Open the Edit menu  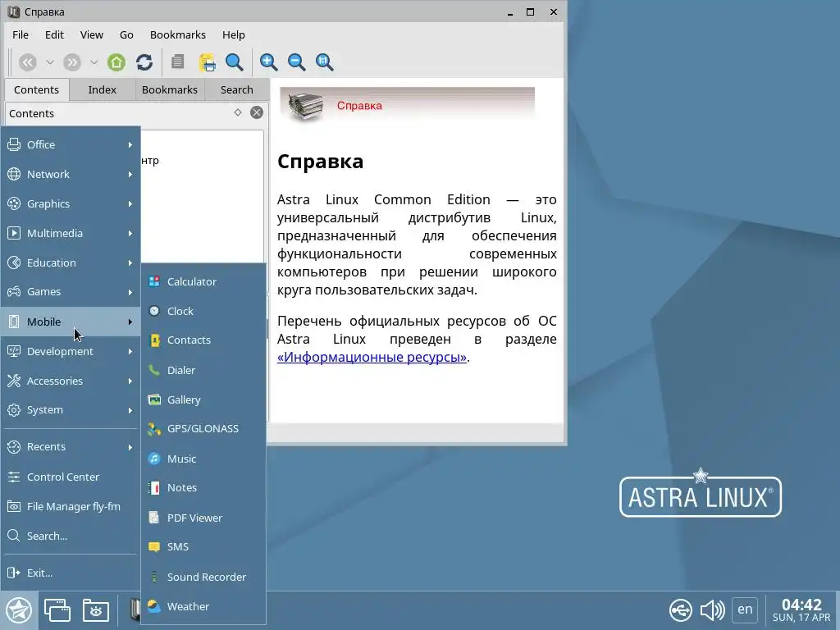click(54, 34)
